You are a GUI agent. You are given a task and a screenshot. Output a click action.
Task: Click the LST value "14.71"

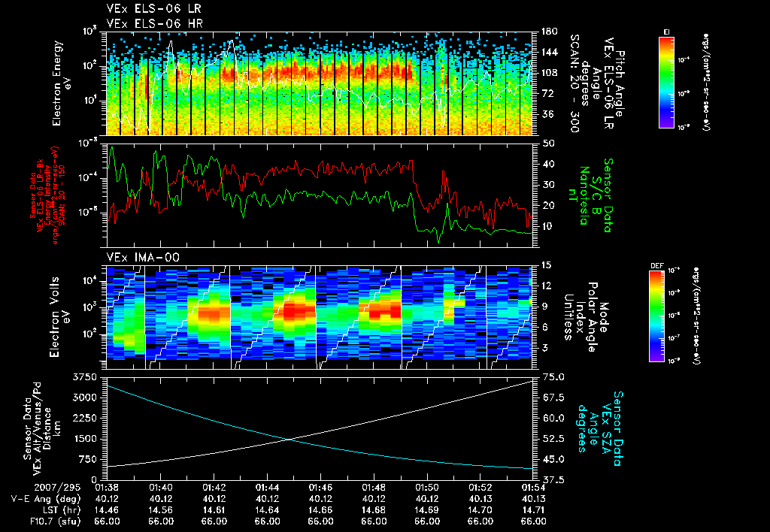[x=533, y=510]
